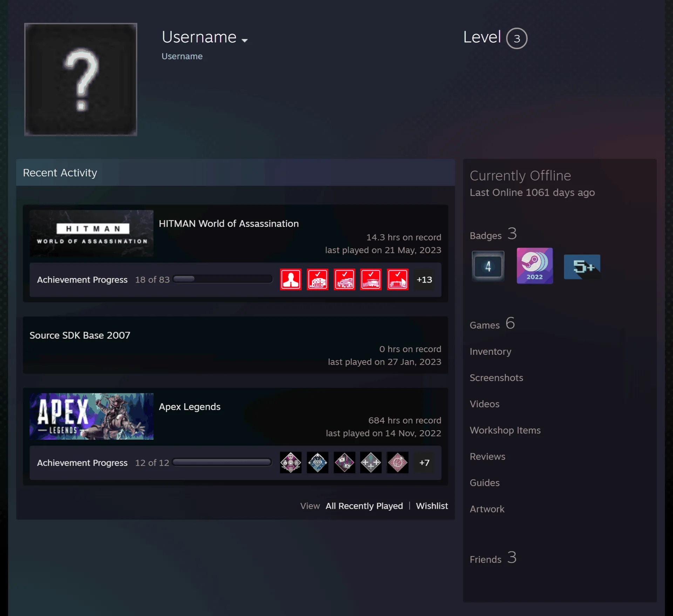Click the Apex Legends achievement progress bar
Screen dimensions: 673x616
click(x=222, y=462)
